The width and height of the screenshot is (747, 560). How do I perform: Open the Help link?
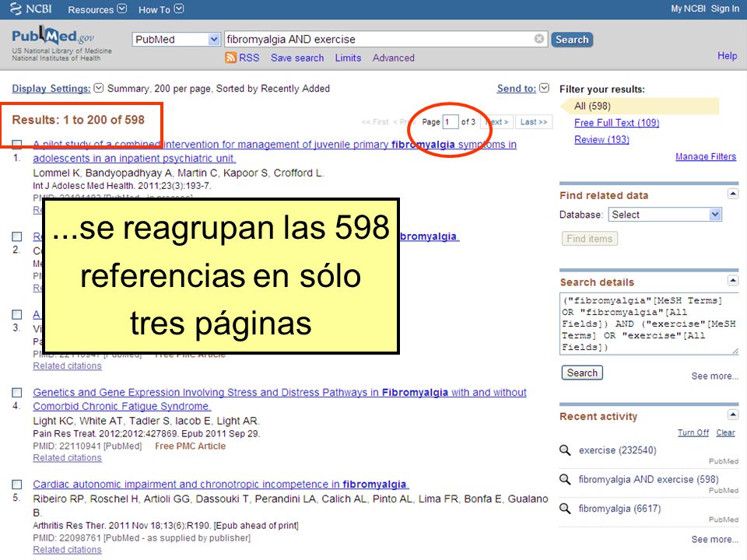727,56
